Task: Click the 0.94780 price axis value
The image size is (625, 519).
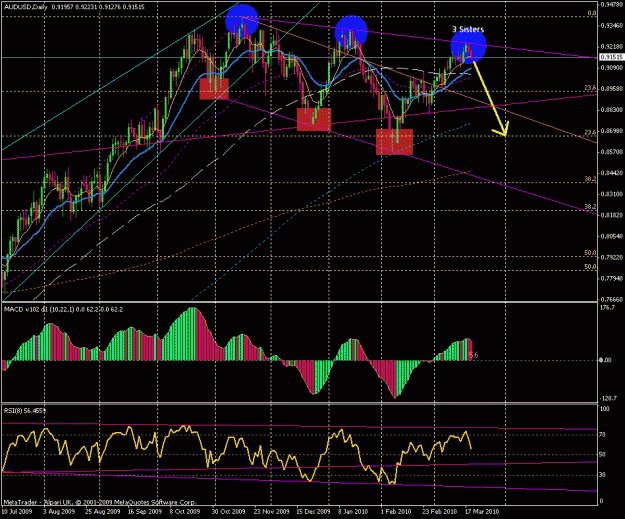Action: pyautogui.click(x=612, y=5)
